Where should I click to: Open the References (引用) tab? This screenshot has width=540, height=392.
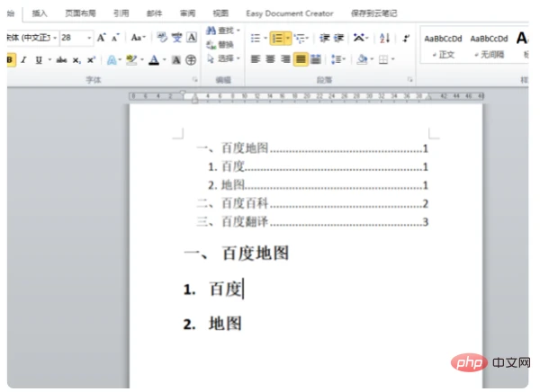(121, 13)
